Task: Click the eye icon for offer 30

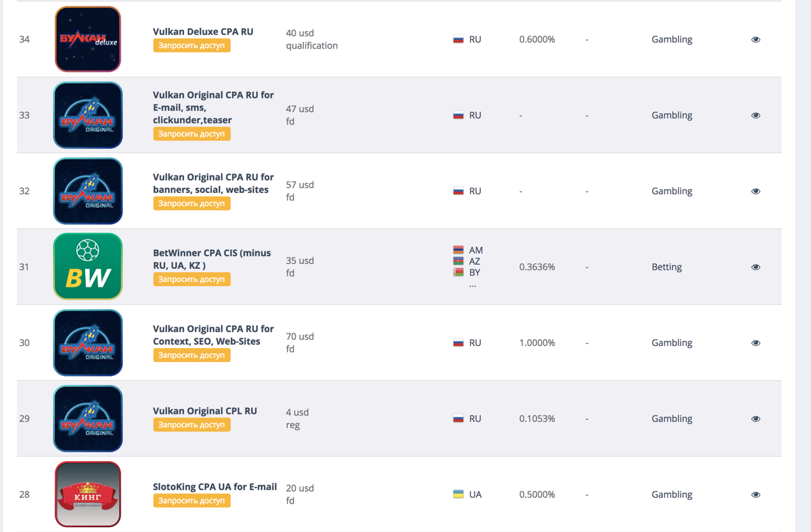Action: pos(755,343)
